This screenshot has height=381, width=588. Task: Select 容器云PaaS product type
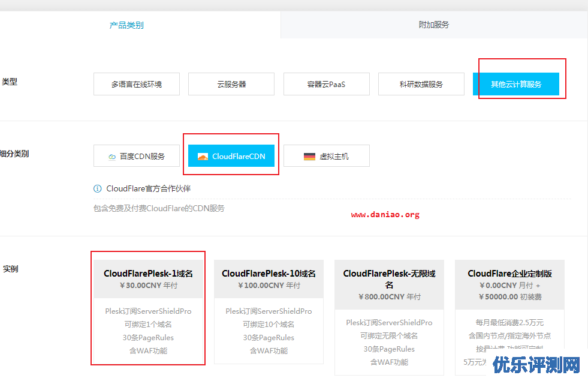pyautogui.click(x=326, y=84)
